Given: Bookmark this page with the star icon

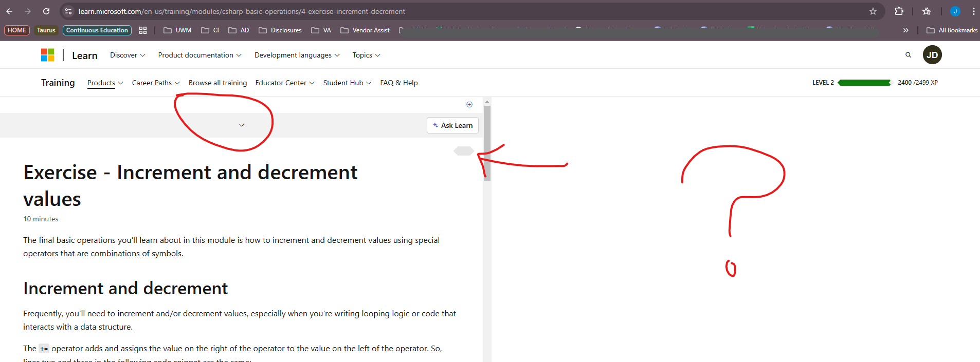Looking at the screenshot, I should (873, 11).
